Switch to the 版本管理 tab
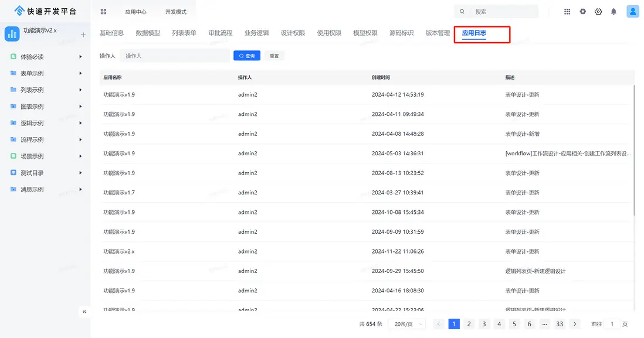This screenshot has height=338, width=644. [438, 33]
